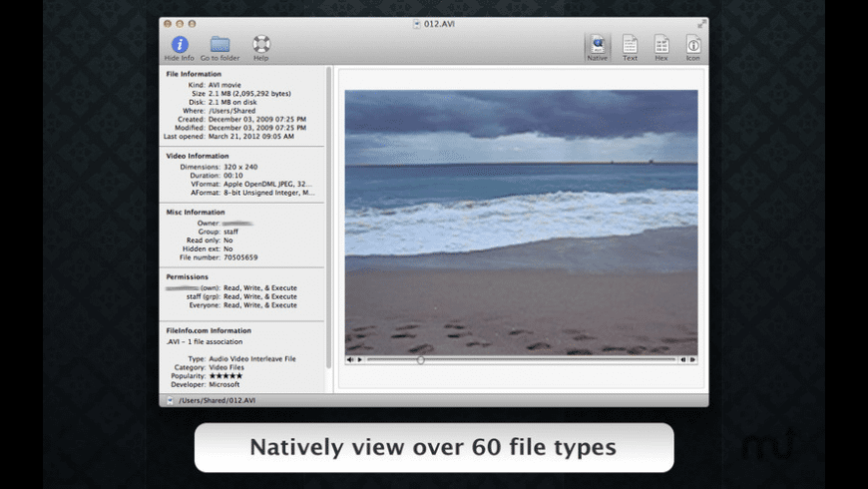Click the 'FileInfo.com Information' heading
This screenshot has width=868, height=489.
point(209,330)
